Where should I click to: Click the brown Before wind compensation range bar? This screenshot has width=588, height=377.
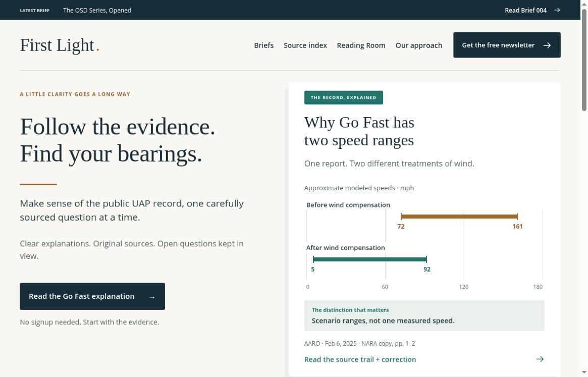459,217
